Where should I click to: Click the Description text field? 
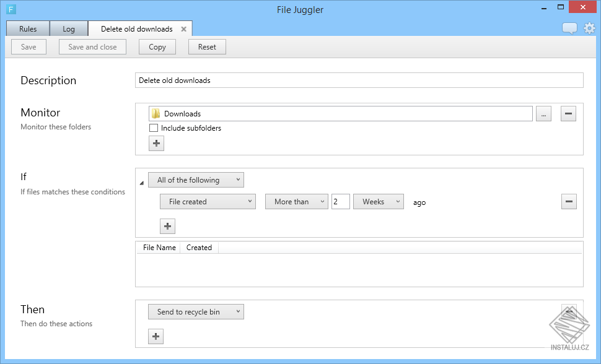359,80
